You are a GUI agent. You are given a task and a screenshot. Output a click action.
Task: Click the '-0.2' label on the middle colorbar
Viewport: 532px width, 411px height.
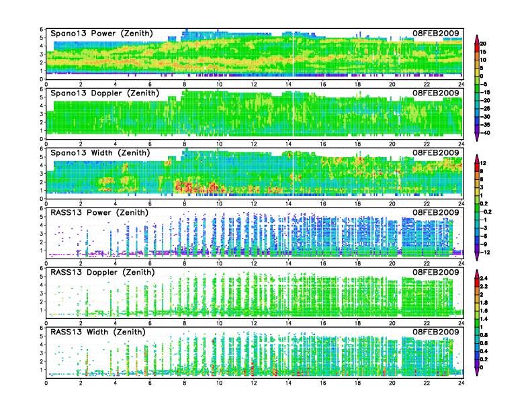[486, 212]
